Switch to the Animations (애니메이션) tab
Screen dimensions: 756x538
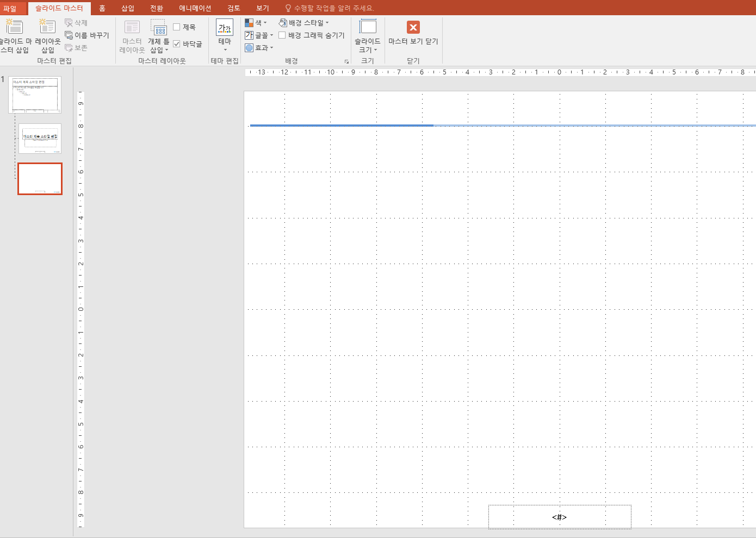(195, 8)
